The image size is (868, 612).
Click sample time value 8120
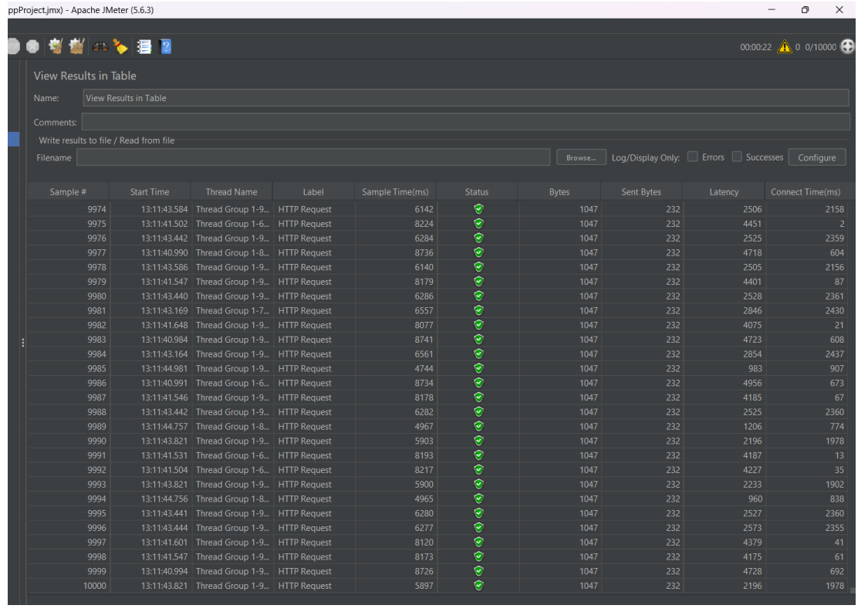[x=424, y=543]
